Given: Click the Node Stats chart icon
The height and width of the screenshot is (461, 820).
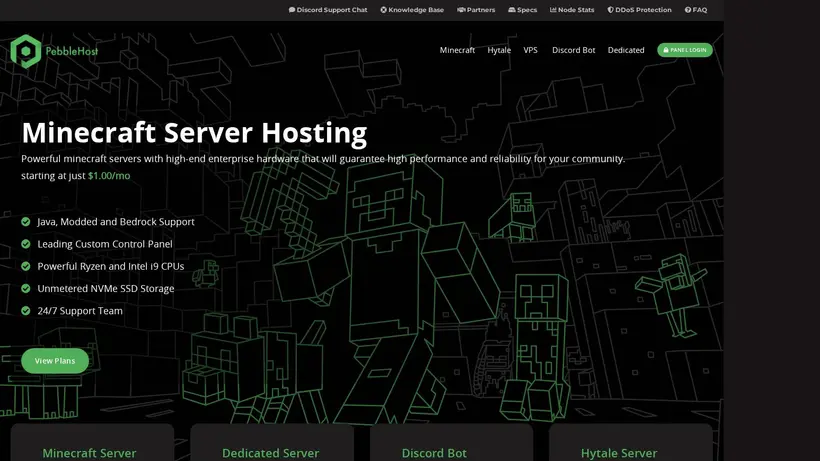Looking at the screenshot, I should [x=553, y=10].
